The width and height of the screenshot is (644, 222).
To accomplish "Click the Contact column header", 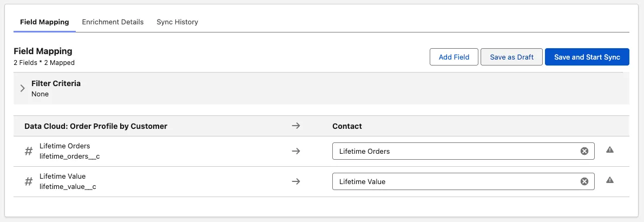I will pos(347,126).
